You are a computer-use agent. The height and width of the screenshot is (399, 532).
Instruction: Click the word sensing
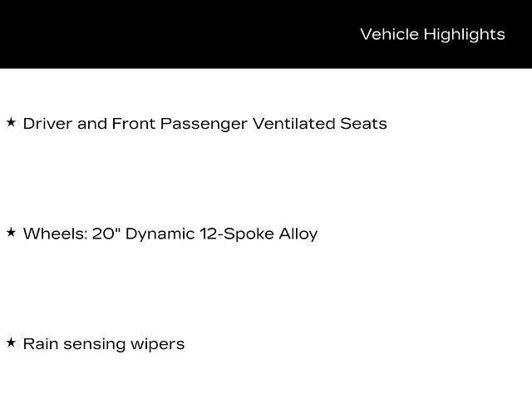point(94,345)
